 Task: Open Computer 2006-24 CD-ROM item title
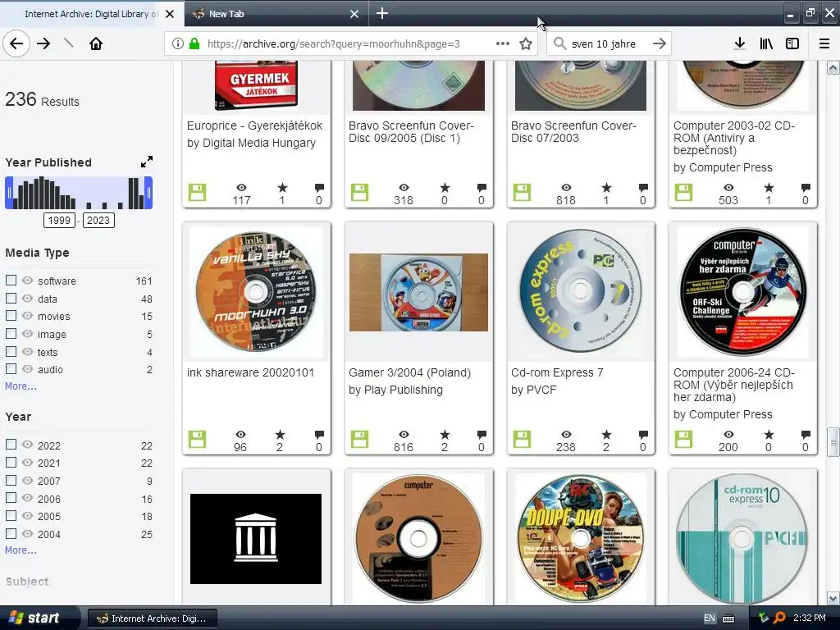(x=734, y=385)
